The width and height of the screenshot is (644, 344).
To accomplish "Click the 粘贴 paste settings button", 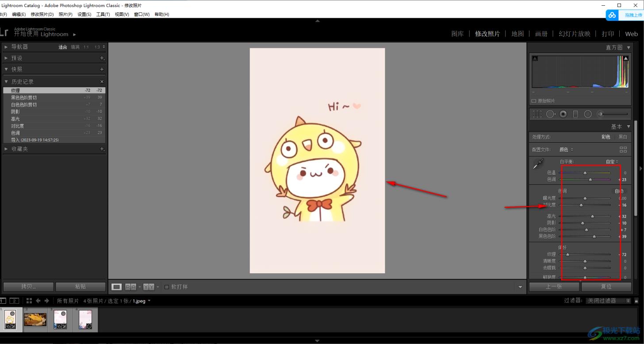I will (80, 287).
